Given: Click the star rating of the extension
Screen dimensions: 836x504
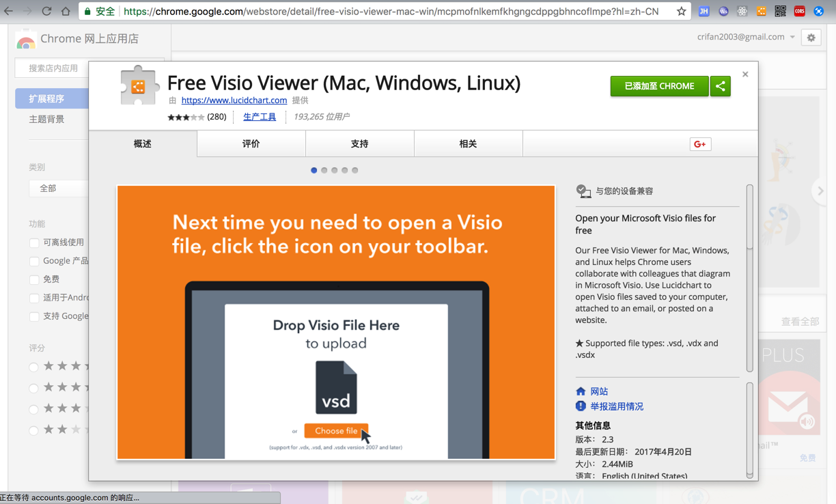Looking at the screenshot, I should 186,117.
